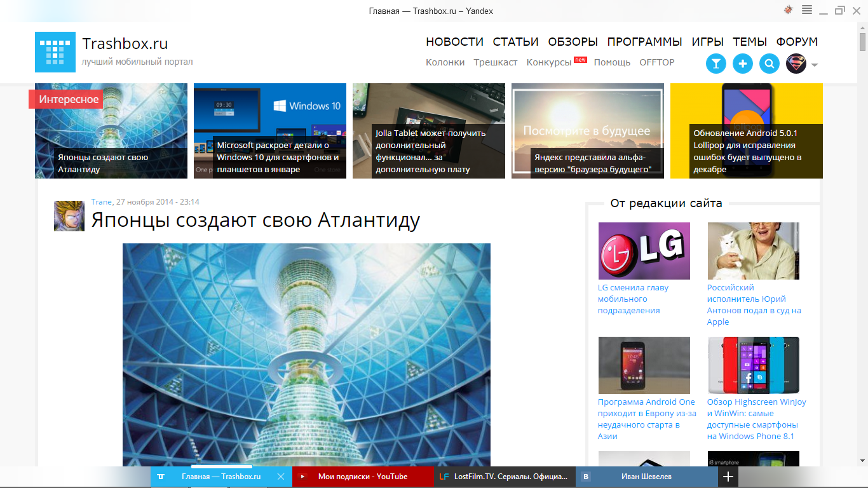Open the ФОРУМ menu section
The image size is (868, 488).
tap(797, 42)
